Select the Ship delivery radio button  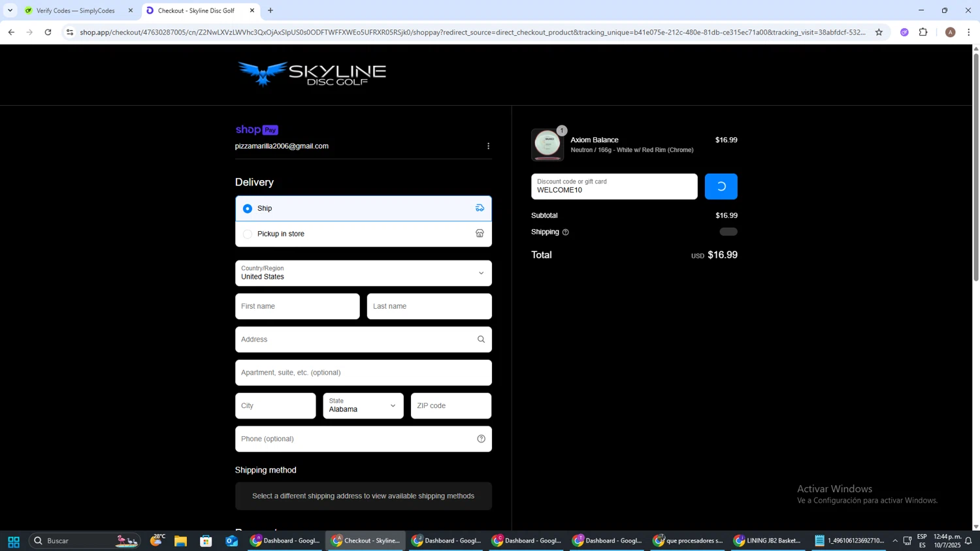pyautogui.click(x=247, y=209)
